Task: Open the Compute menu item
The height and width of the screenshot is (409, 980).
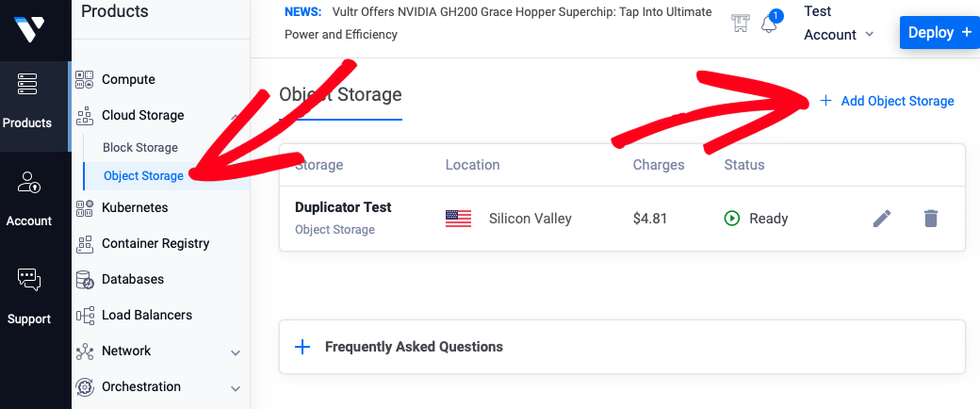Action: 128,79
